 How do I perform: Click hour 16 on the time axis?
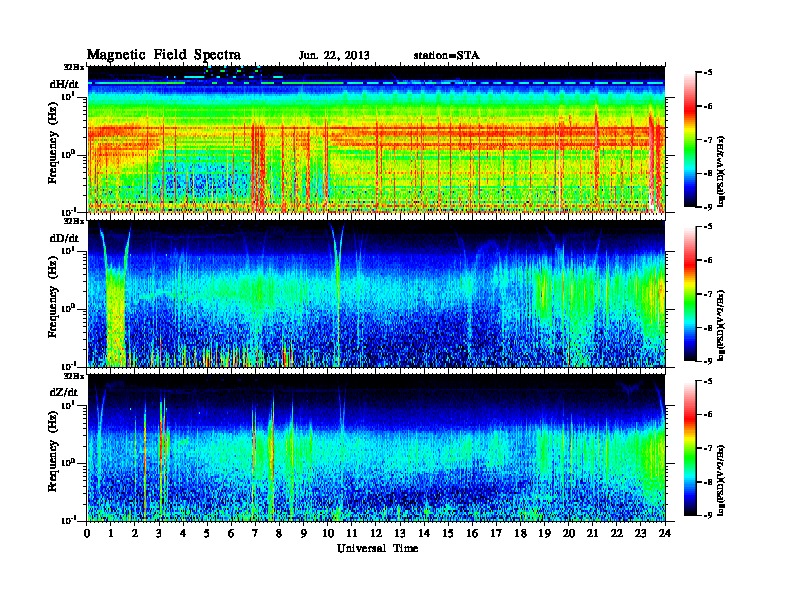[x=472, y=533]
